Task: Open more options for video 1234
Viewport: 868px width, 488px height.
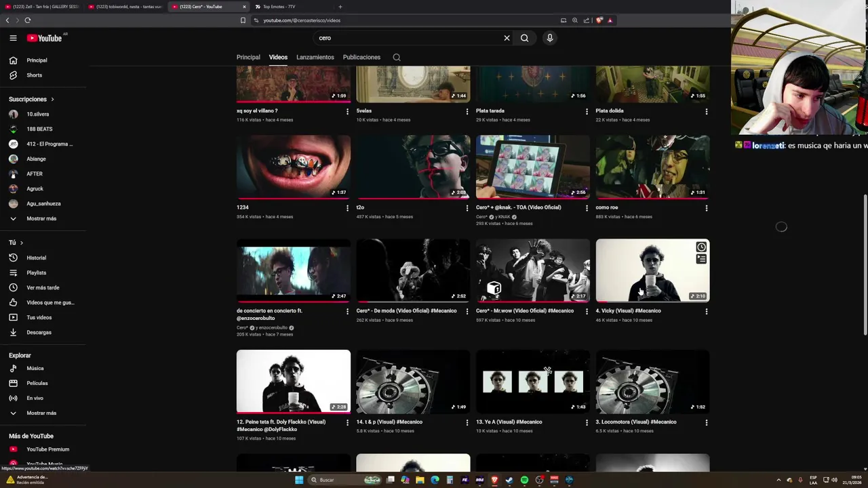Action: [x=347, y=208]
